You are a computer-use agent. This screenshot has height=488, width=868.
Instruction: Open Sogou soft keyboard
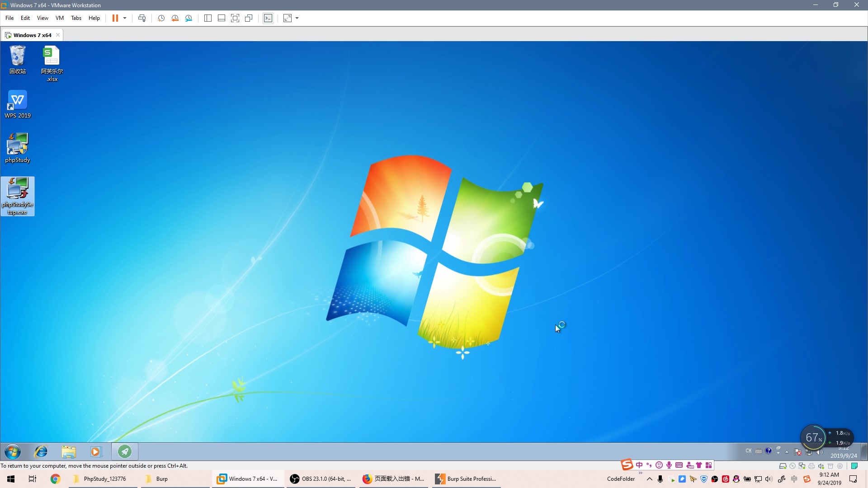[x=679, y=465]
